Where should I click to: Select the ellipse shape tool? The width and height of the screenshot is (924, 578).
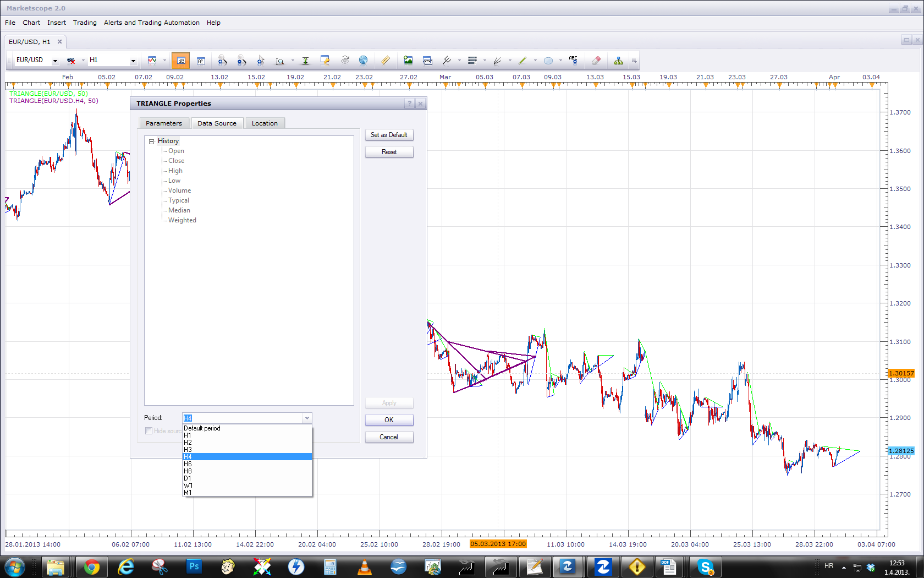tap(548, 61)
